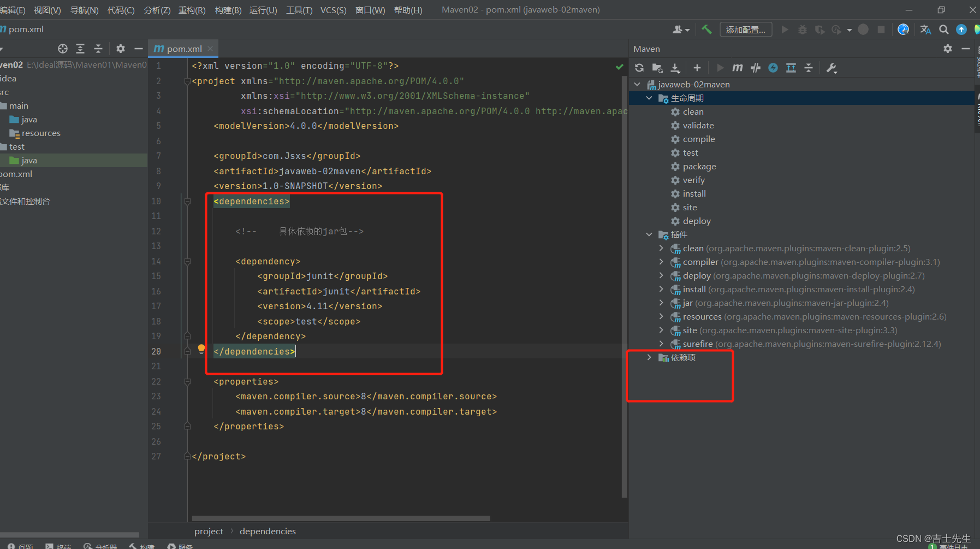
Task: Expand the jar plugin node
Action: click(x=661, y=303)
